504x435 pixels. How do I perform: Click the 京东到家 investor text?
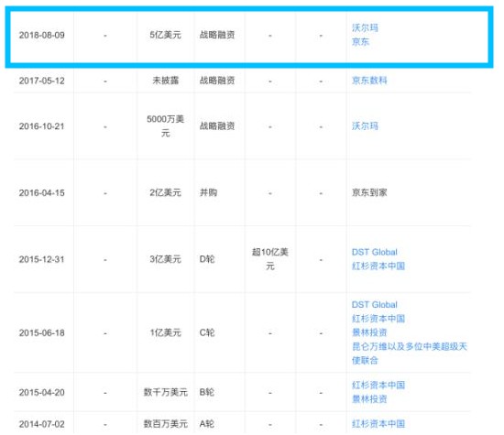[369, 192]
